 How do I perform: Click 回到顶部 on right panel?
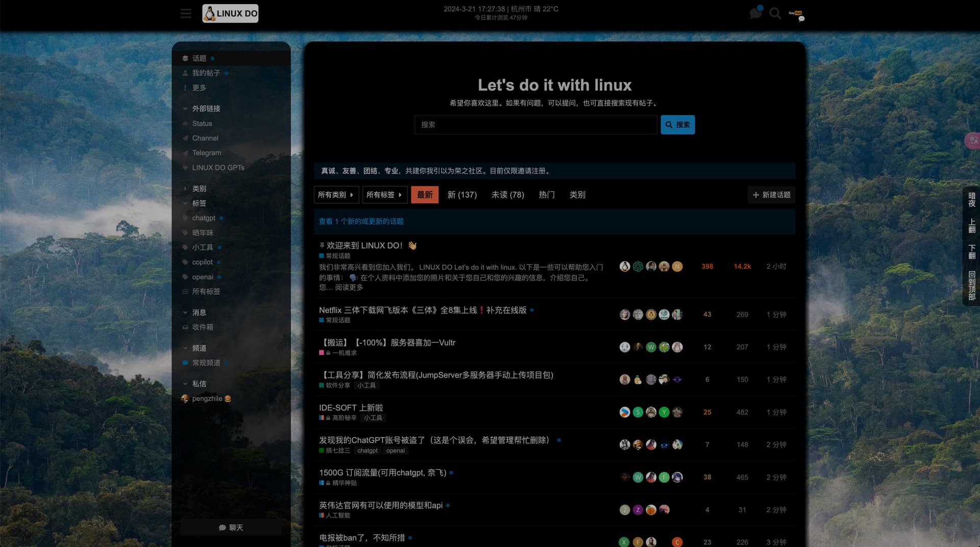click(972, 286)
